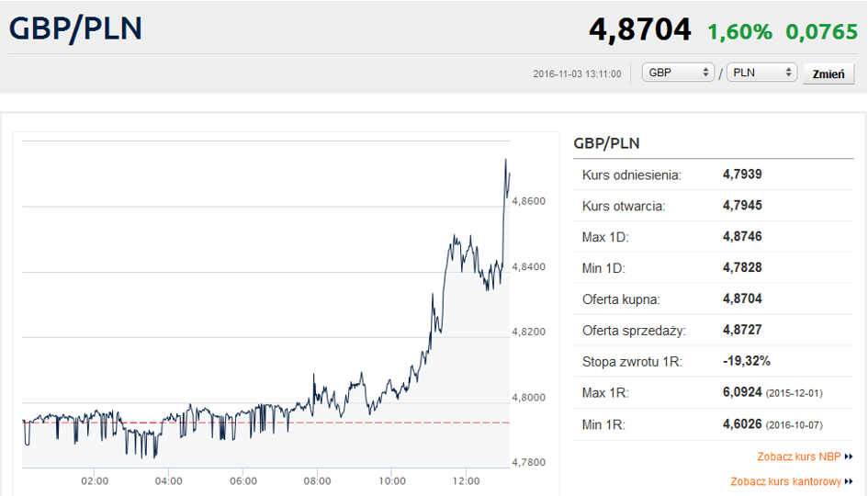Open the GBP base currency dropdown

click(x=678, y=73)
